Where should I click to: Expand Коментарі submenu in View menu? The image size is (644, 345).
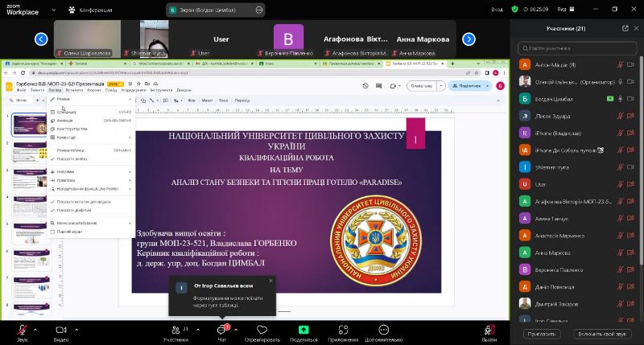point(91,138)
